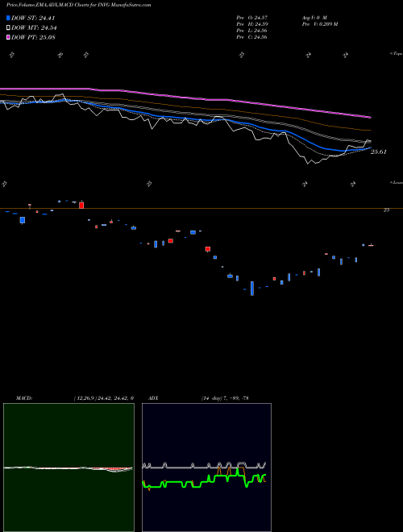Click the MACD '(12,26,9) 24.42, 24.42, 0' parameters
This screenshot has width=403, height=532.
coord(103,398)
